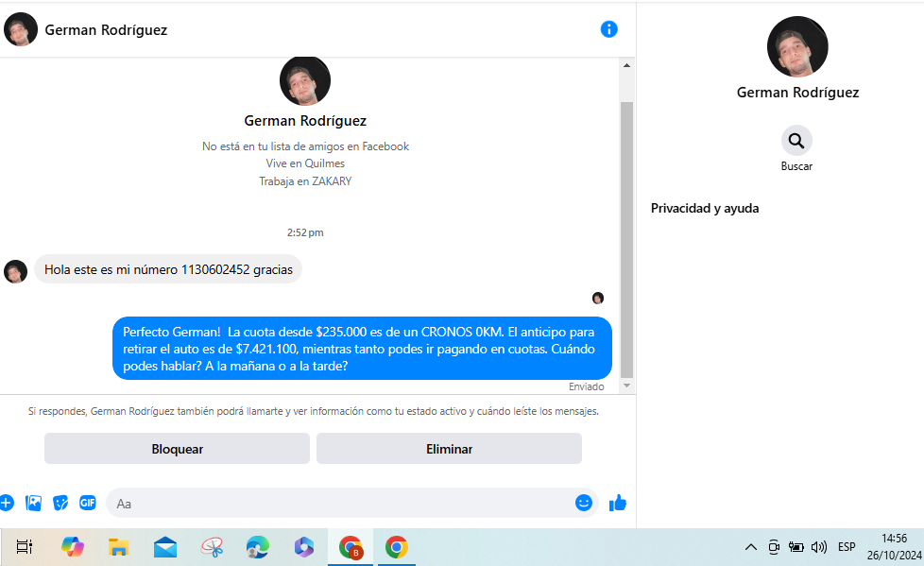Show hidden system tray icons

[x=751, y=547]
